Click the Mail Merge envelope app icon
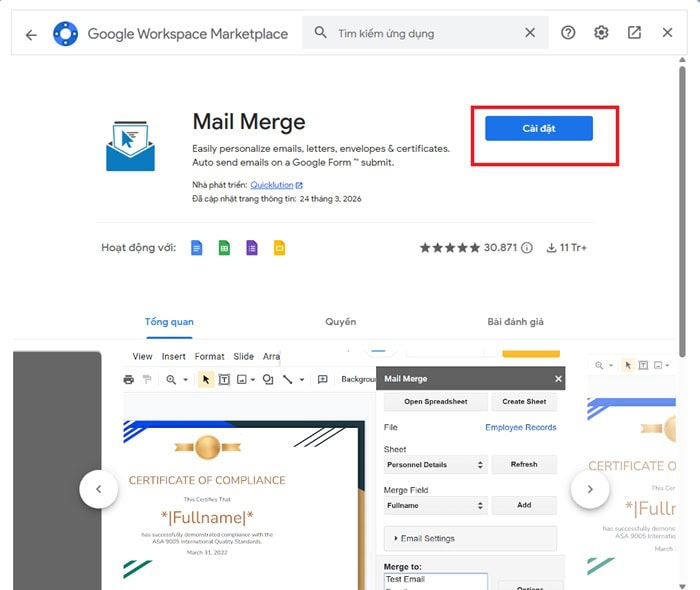Image resolution: width=700 pixels, height=590 pixels. point(130,145)
